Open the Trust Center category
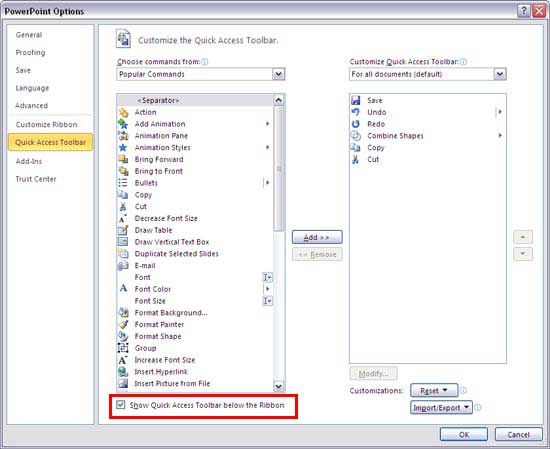550x449 pixels. click(36, 179)
